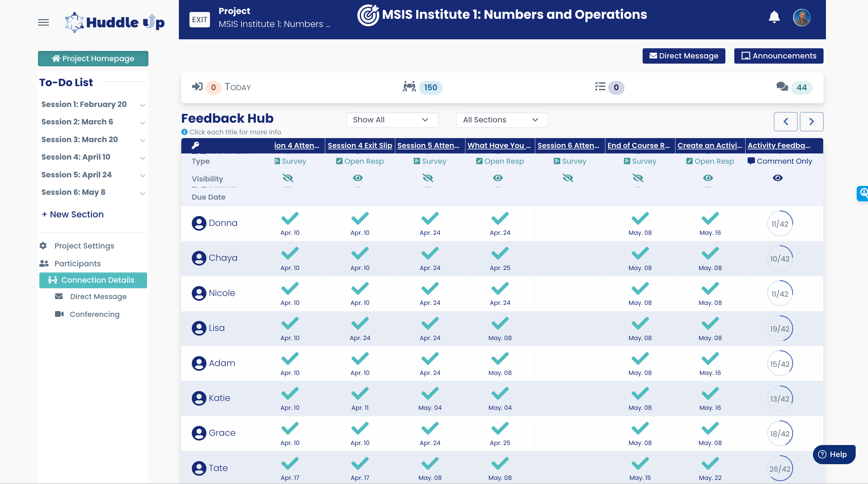Click the EXIT button

[199, 19]
